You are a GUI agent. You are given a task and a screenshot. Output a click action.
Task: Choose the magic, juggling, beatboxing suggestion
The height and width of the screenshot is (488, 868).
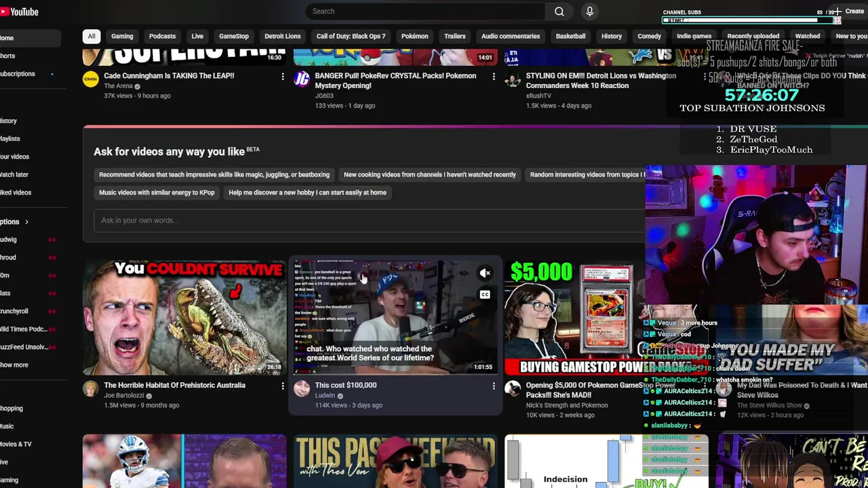[x=214, y=175]
